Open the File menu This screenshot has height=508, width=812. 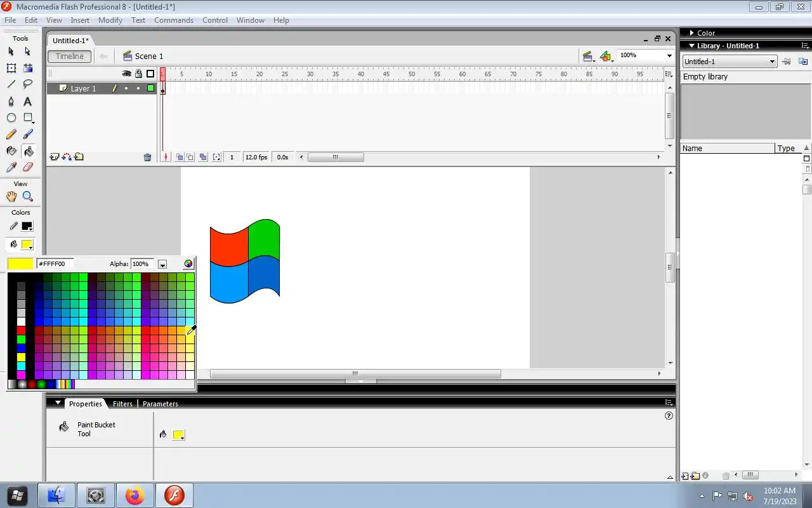pyautogui.click(x=10, y=20)
